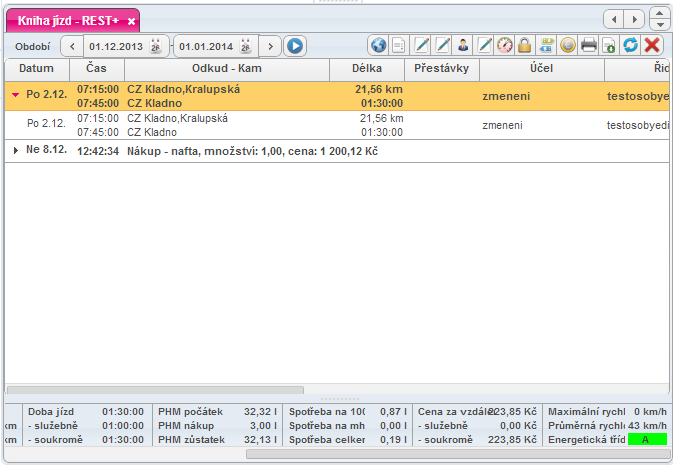673x467 pixels.
Task: Click the 'Období' label
Action: pos(33,46)
